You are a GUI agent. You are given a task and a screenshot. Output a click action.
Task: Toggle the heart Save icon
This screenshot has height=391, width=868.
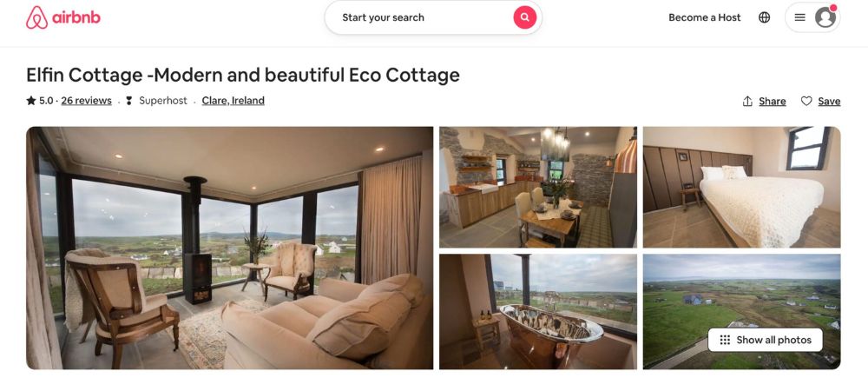point(806,101)
